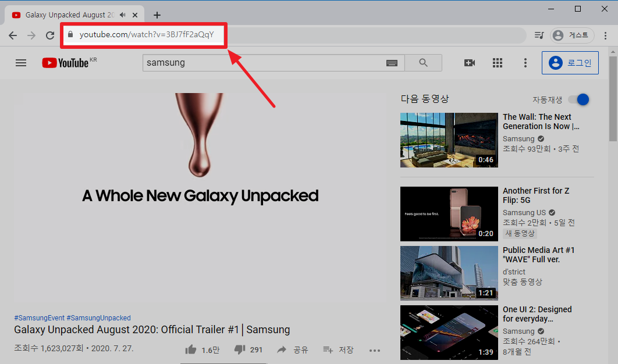Go back using the browser back arrow

13,35
